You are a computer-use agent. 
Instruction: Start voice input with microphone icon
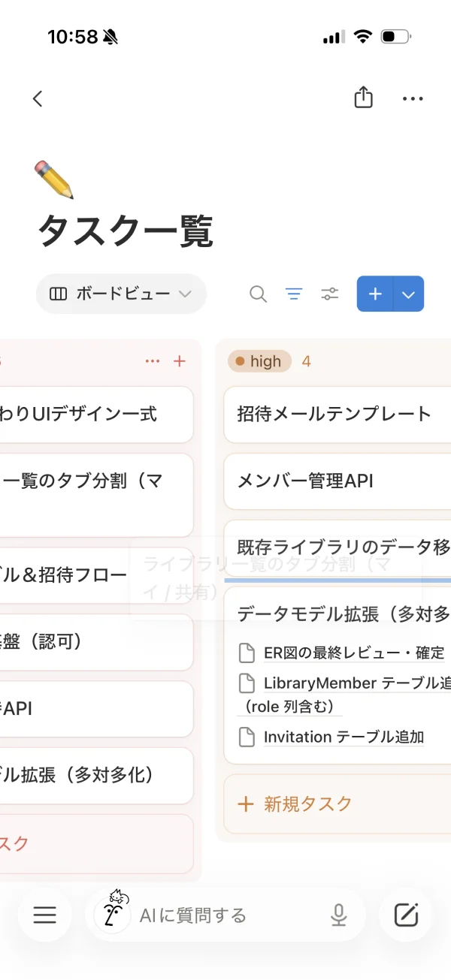340,915
